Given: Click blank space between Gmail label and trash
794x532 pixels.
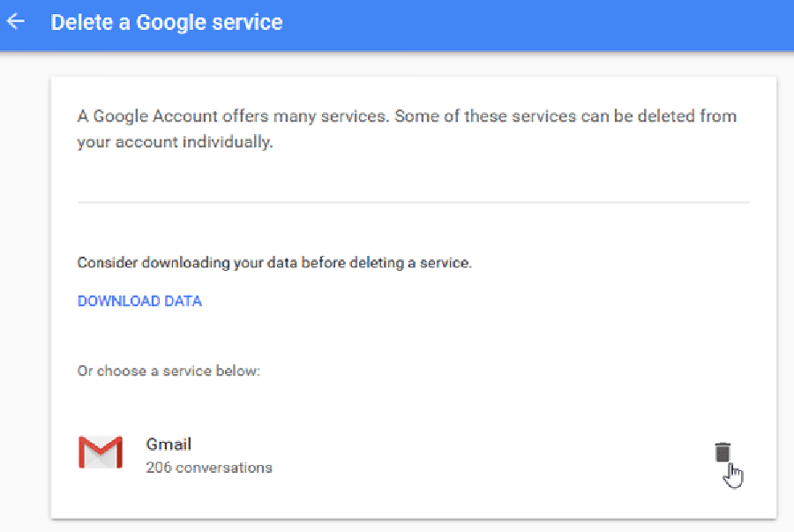Looking at the screenshot, I should [485, 454].
